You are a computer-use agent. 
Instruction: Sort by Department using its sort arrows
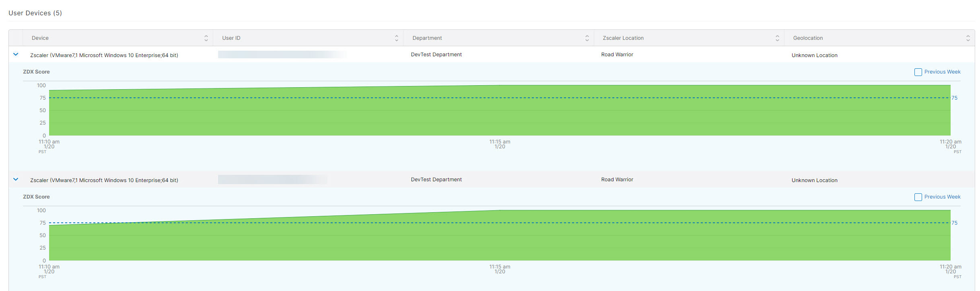click(587, 38)
